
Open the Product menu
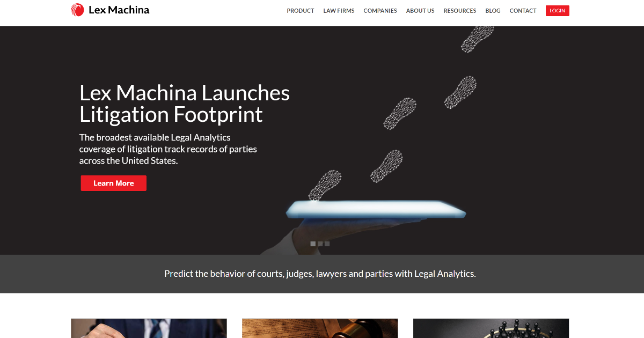[x=301, y=11]
